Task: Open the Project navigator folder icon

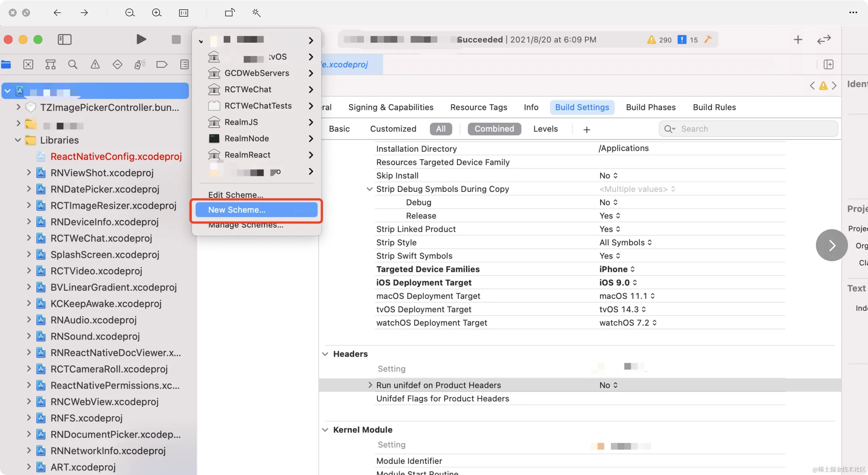Action: tap(6, 64)
